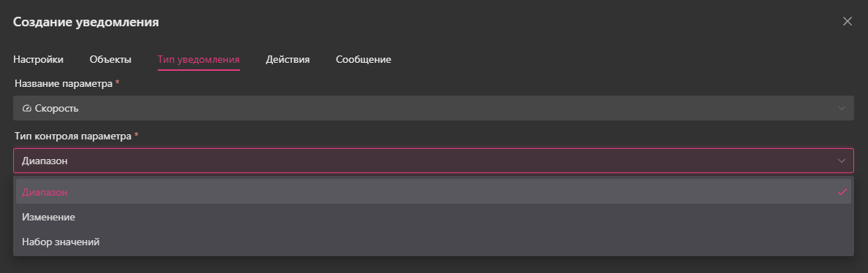
Task: Click the speedometer icon next to Скорость
Action: [26, 109]
